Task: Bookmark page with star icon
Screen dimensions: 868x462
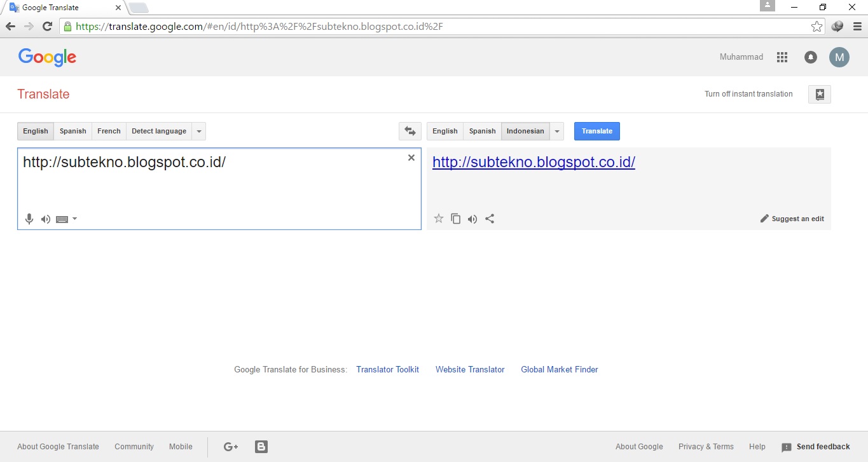Action: pyautogui.click(x=816, y=26)
